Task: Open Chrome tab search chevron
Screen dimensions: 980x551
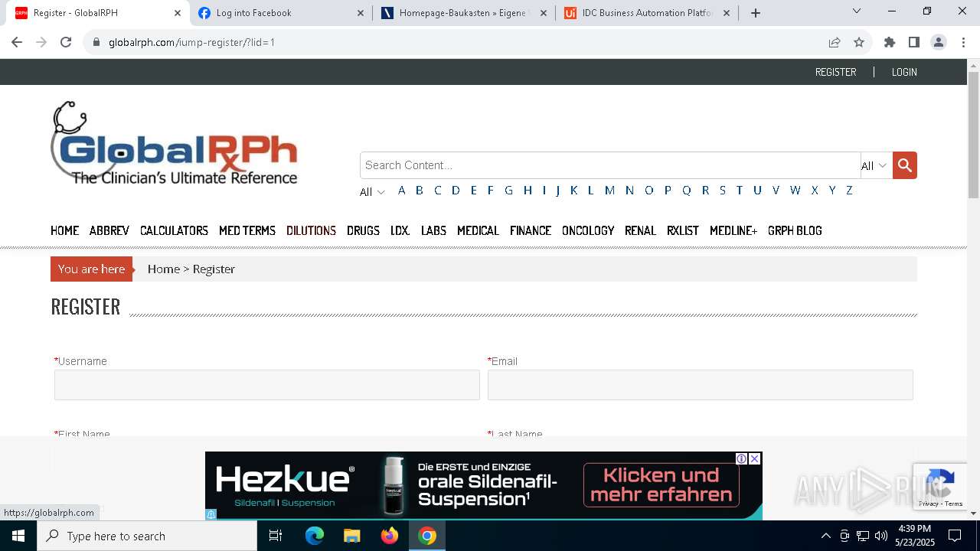Action: [857, 11]
